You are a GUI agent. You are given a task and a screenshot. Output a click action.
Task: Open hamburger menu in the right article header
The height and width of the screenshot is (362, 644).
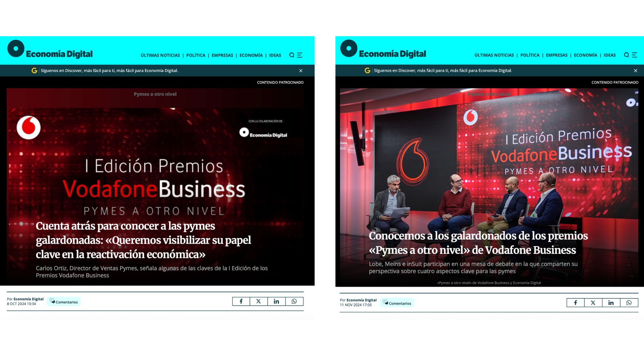pyautogui.click(x=635, y=55)
